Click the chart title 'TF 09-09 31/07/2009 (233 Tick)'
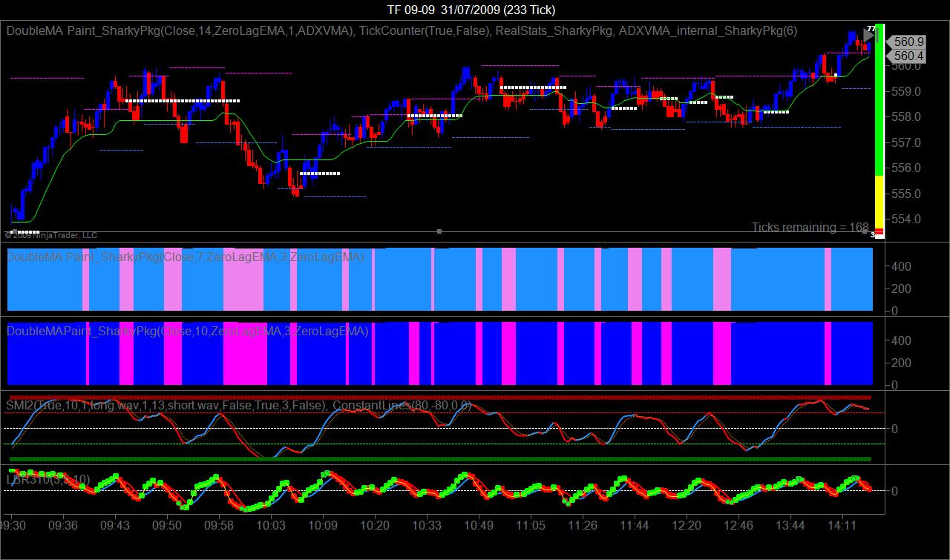Image resolution: width=950 pixels, height=560 pixels. tap(471, 10)
